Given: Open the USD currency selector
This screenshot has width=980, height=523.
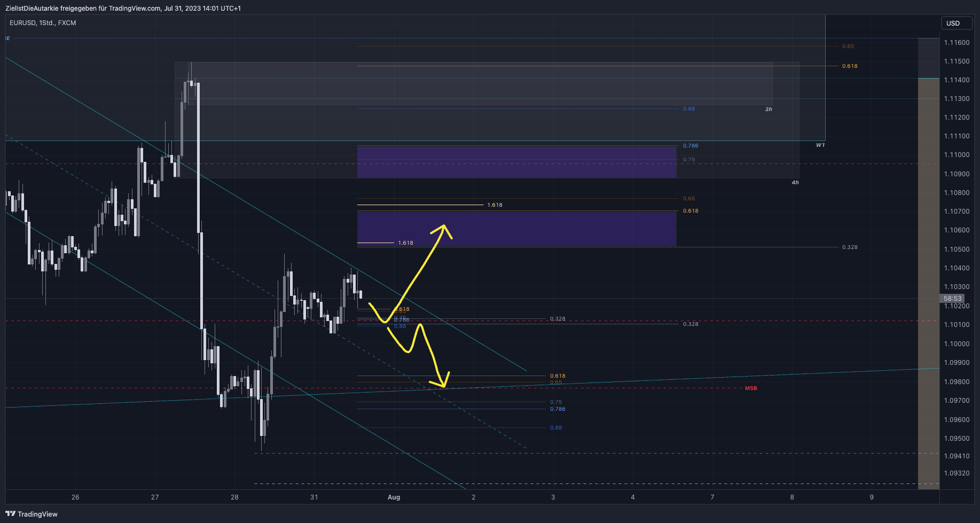Looking at the screenshot, I should click(x=957, y=23).
